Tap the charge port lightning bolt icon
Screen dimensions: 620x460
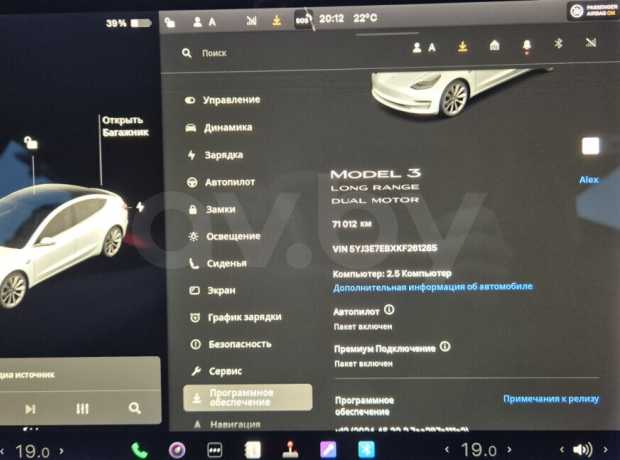point(140,206)
